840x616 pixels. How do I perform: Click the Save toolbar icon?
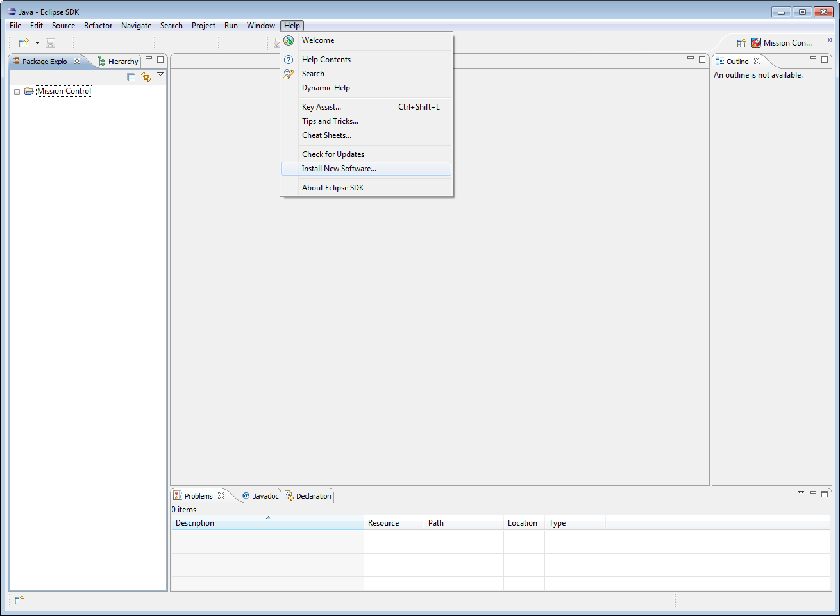pyautogui.click(x=51, y=43)
